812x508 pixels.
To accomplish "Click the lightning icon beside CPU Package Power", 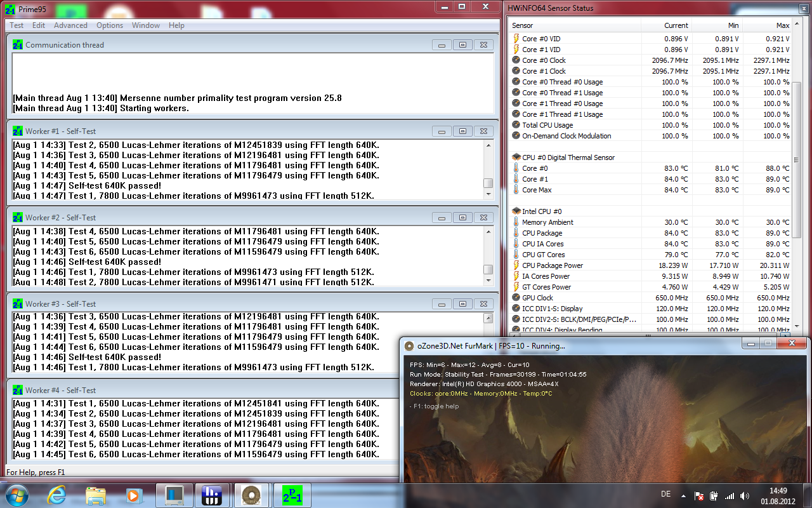I will (x=516, y=265).
